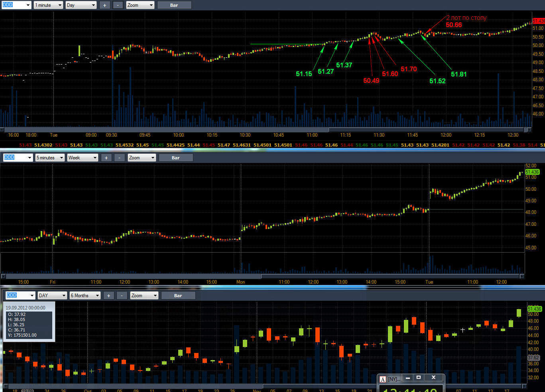Image resolution: width=545 pixels, height=392 pixels.
Task: Click the Bar button on the top chart
Action: point(174,5)
